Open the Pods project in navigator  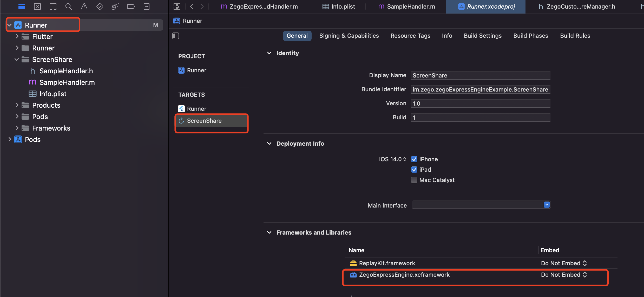coord(33,139)
